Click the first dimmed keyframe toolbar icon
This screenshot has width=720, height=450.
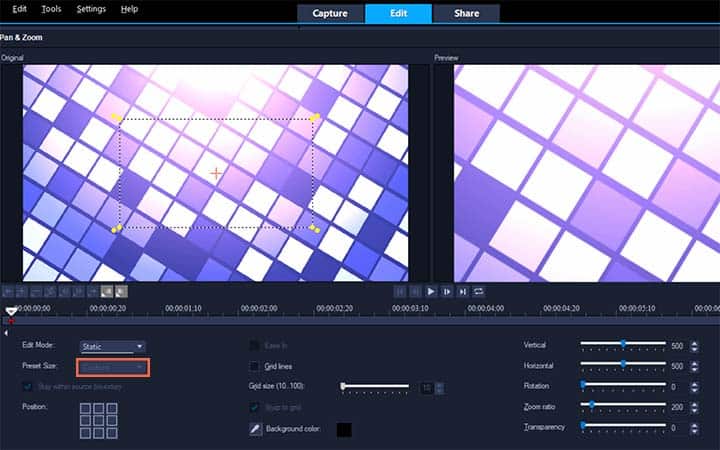coord(7,292)
